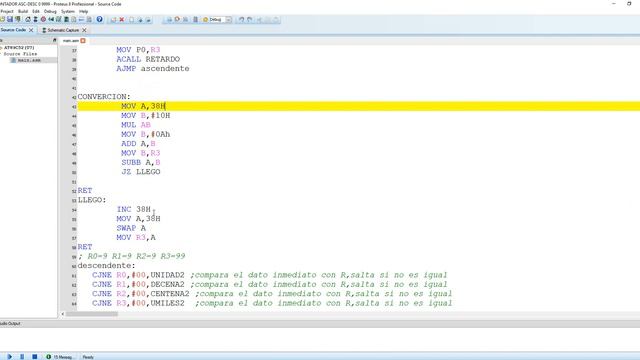Image resolution: width=640 pixels, height=360 pixels.
Task: Select Source Files in the project tree
Action: [20, 54]
